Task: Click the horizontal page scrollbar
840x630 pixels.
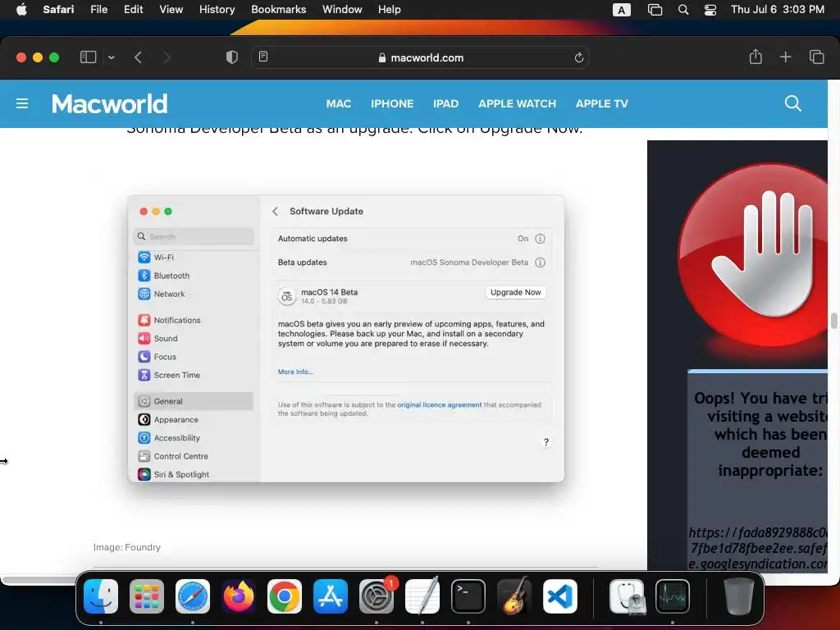Action: (x=40, y=580)
